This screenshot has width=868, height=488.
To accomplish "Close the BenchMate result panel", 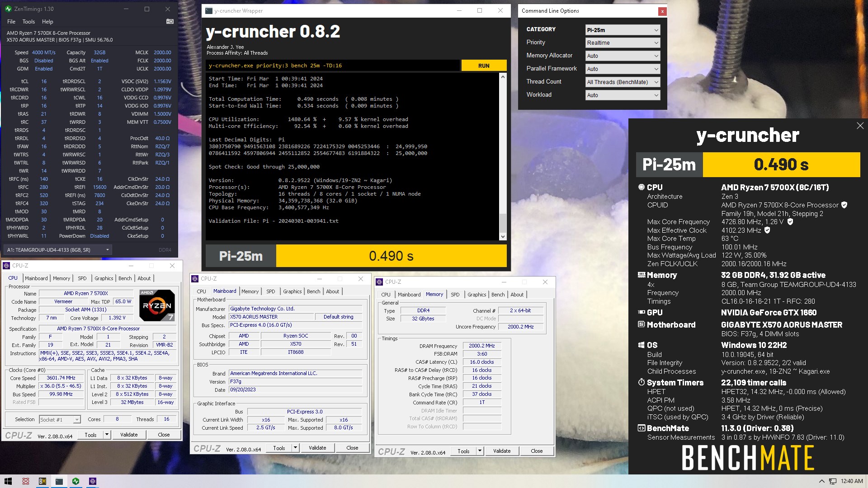I will pyautogui.click(x=860, y=126).
